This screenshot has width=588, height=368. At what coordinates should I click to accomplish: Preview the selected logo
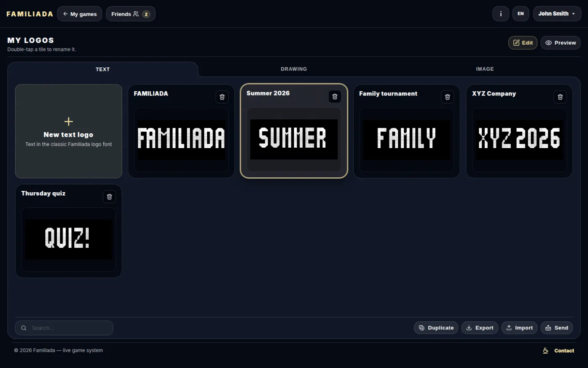pyautogui.click(x=561, y=43)
